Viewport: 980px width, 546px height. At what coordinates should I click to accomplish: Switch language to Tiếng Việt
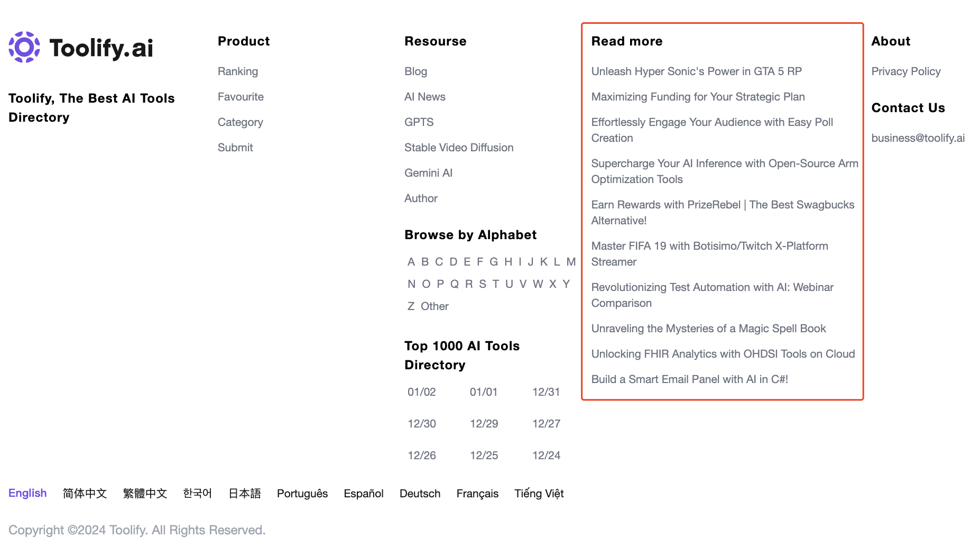[539, 494]
